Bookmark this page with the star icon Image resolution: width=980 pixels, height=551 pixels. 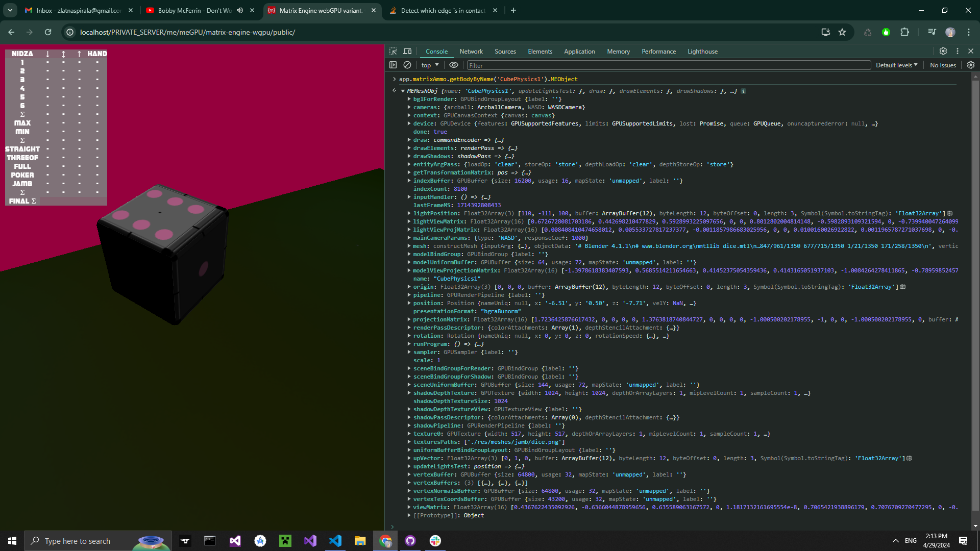click(x=842, y=32)
